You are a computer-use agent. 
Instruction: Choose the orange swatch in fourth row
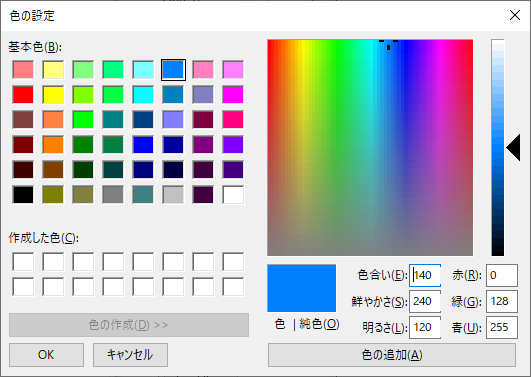coord(53,145)
